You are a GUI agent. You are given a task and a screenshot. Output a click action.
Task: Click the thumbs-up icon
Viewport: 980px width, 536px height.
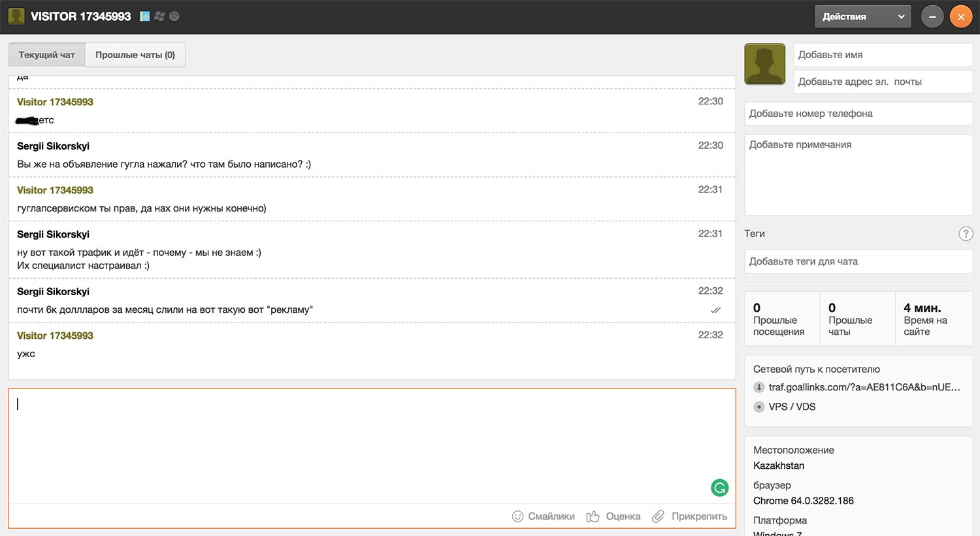tap(593, 516)
